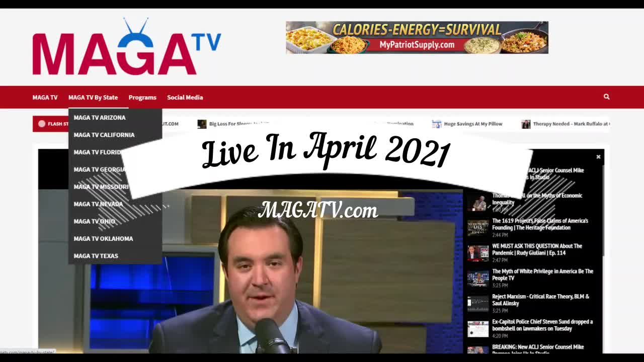This screenshot has height=362, width=644.
Task: Click the Thomas Sowell video thumbnail
Action: pos(478,203)
